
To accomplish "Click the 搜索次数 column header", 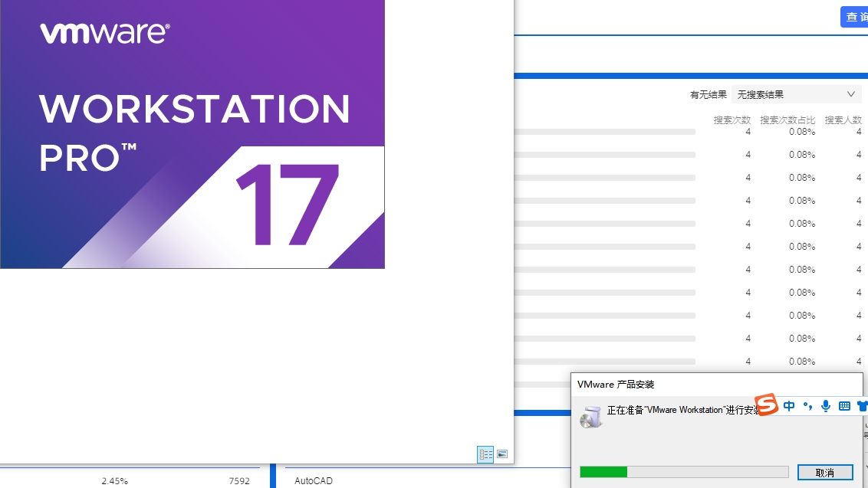I will [x=732, y=120].
